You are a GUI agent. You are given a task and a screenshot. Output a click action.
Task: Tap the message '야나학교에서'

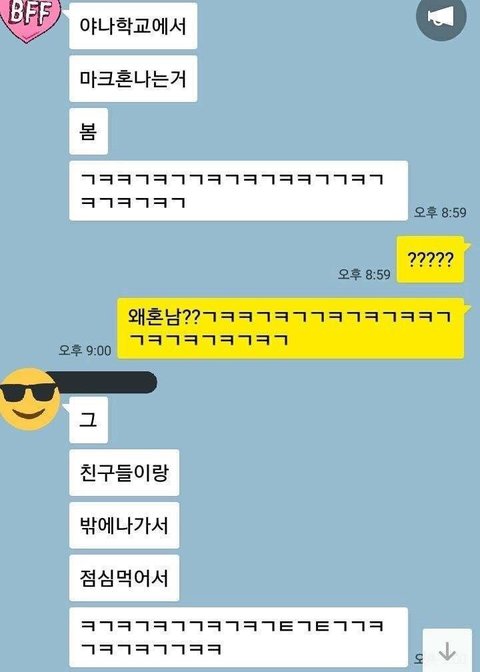tap(133, 26)
